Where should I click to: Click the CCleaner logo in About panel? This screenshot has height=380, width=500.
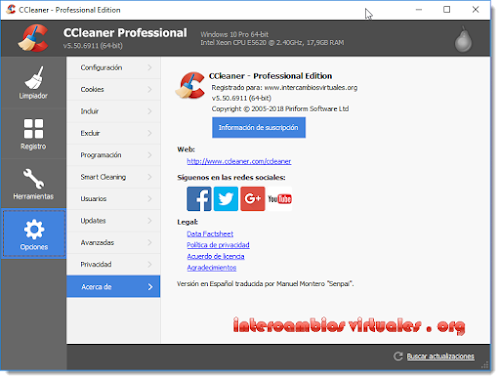click(190, 85)
